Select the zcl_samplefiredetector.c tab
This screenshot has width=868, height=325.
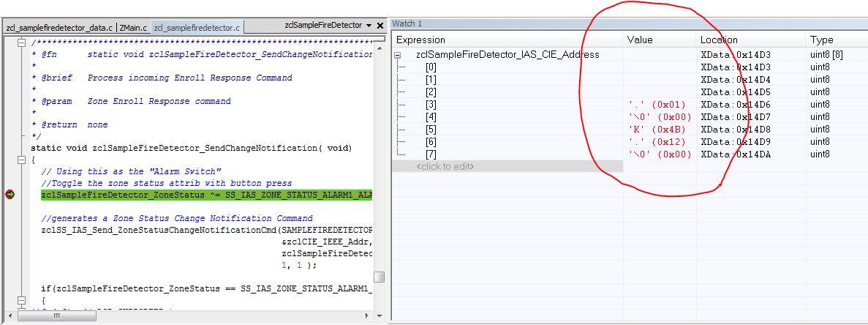tap(197, 28)
